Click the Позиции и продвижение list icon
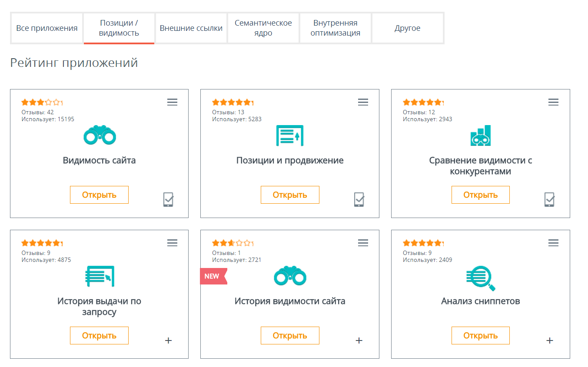 (290, 136)
